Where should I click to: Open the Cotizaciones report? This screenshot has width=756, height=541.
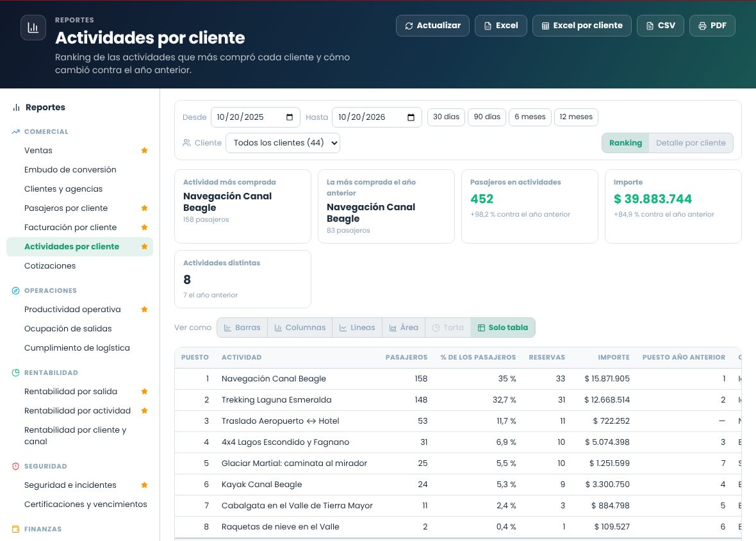point(79,265)
